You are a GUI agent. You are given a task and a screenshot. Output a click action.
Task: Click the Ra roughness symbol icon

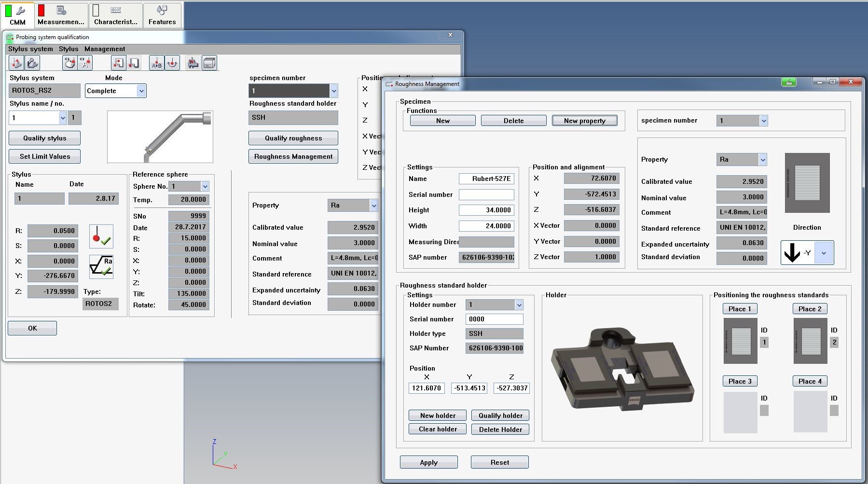pos(101,267)
